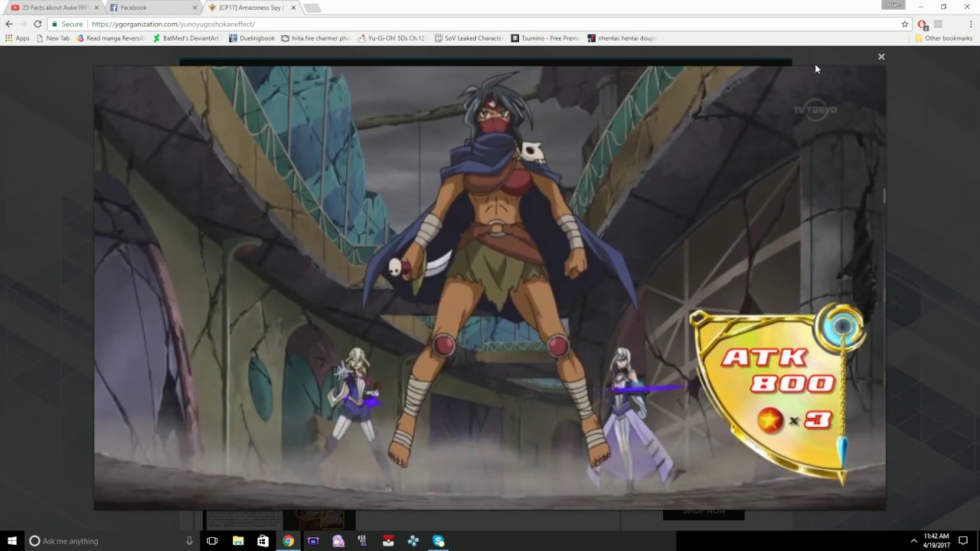Image resolution: width=980 pixels, height=551 pixels.
Task: Select the [CP17] Amazoness Spy tab
Action: pyautogui.click(x=251, y=8)
